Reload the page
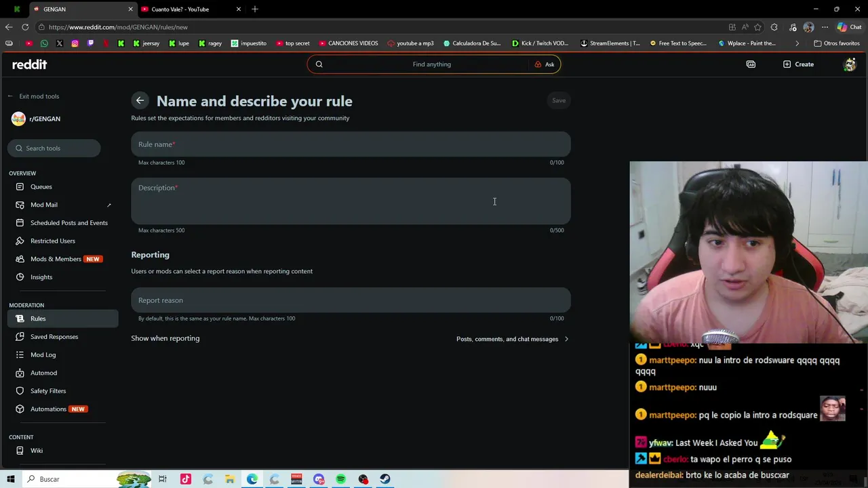 [x=25, y=27]
